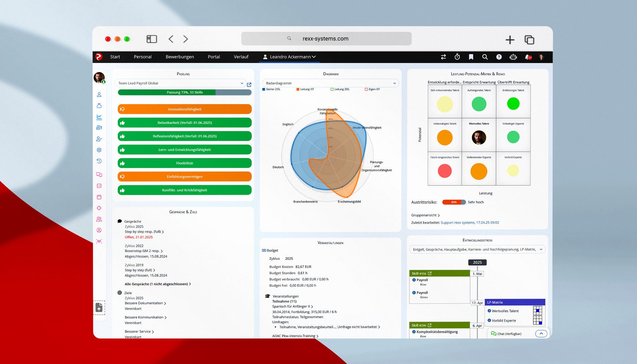This screenshot has width=637, height=364.
Task: Click the bookmark icon in top bar
Action: 471,57
